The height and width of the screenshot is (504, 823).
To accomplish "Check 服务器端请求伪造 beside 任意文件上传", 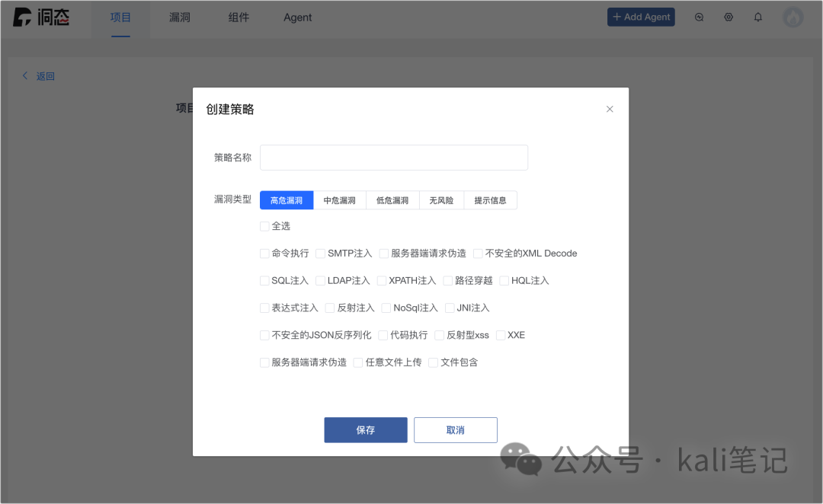I will [x=264, y=362].
